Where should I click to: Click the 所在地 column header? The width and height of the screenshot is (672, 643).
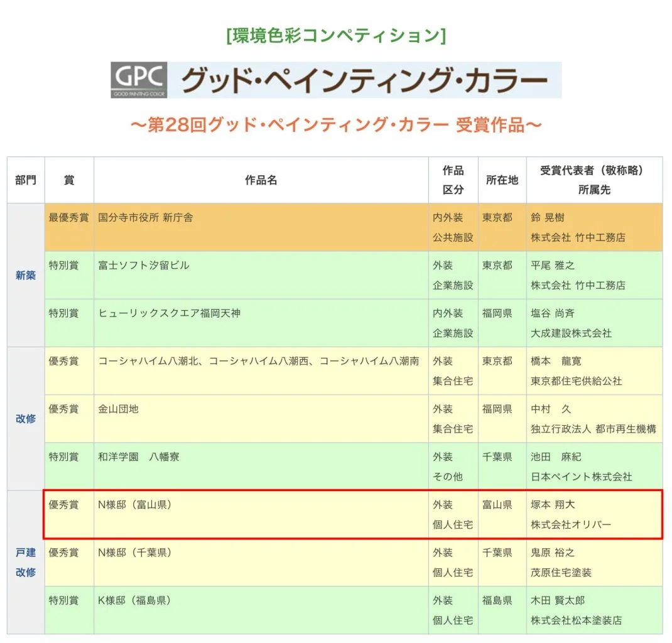click(502, 180)
